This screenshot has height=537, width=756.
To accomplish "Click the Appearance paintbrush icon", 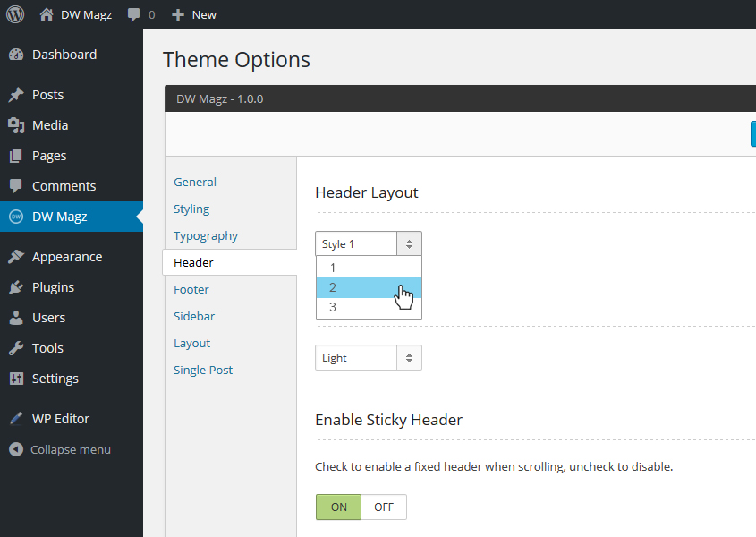I will coord(16,257).
